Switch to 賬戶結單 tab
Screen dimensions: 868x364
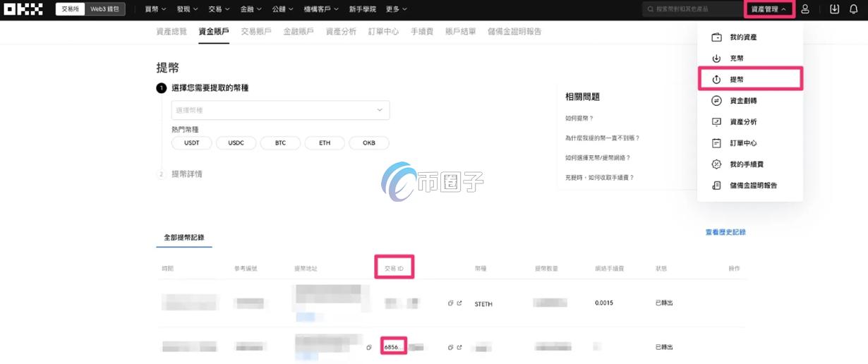[x=461, y=32]
